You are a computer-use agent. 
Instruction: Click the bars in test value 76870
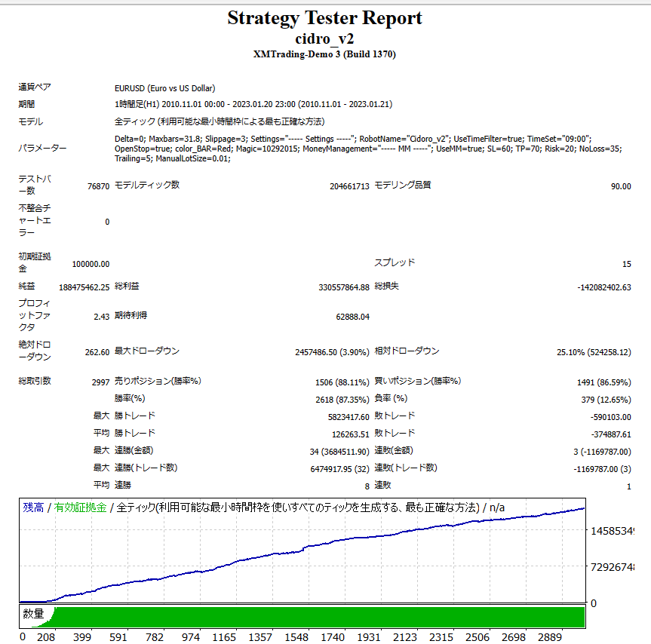tap(98, 186)
